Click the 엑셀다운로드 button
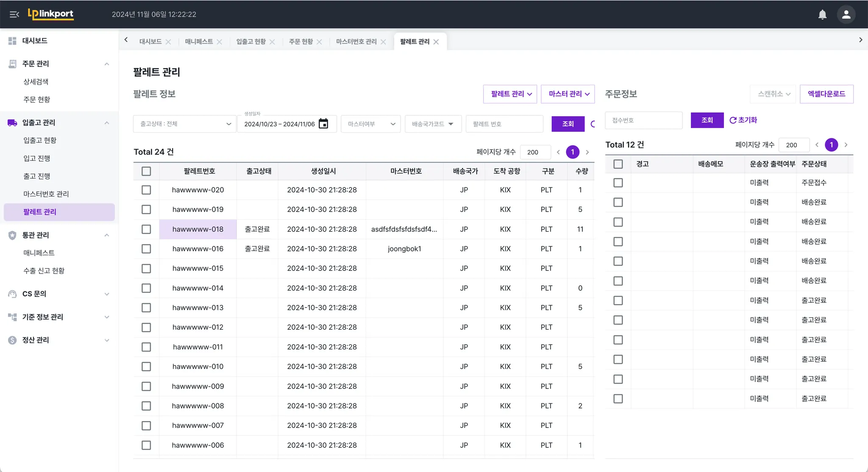The height and width of the screenshot is (472, 868). point(826,94)
